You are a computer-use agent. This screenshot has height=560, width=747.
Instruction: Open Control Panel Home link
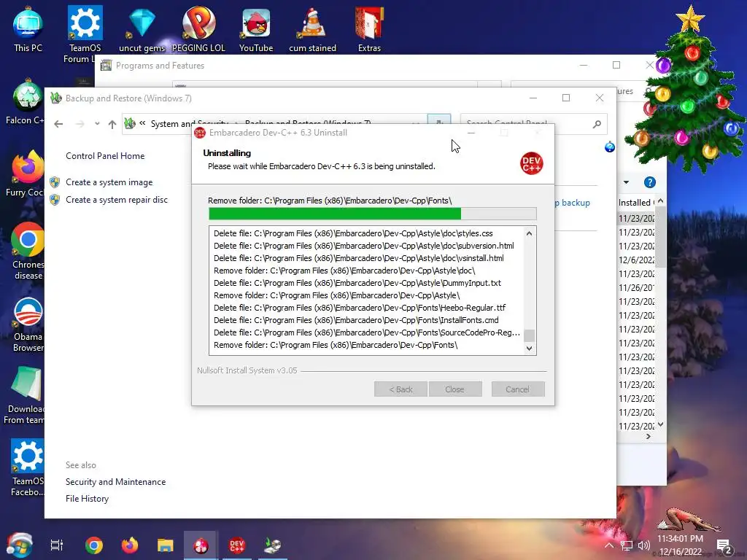pyautogui.click(x=105, y=156)
